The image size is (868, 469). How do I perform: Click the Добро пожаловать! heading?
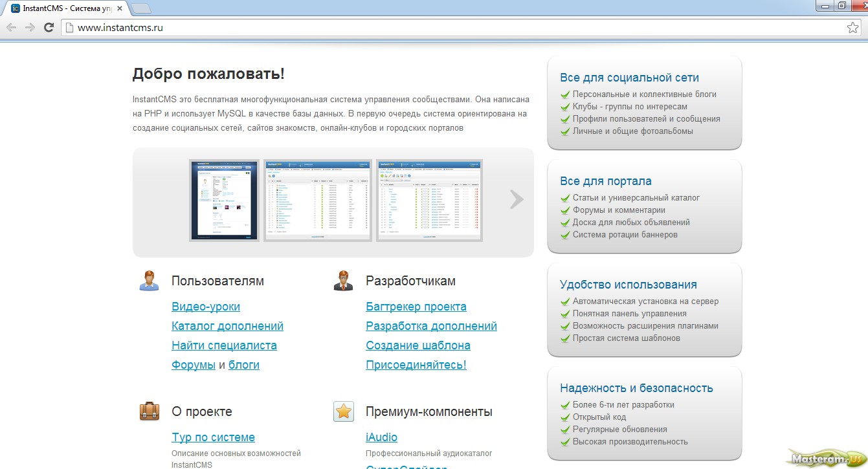(x=208, y=74)
